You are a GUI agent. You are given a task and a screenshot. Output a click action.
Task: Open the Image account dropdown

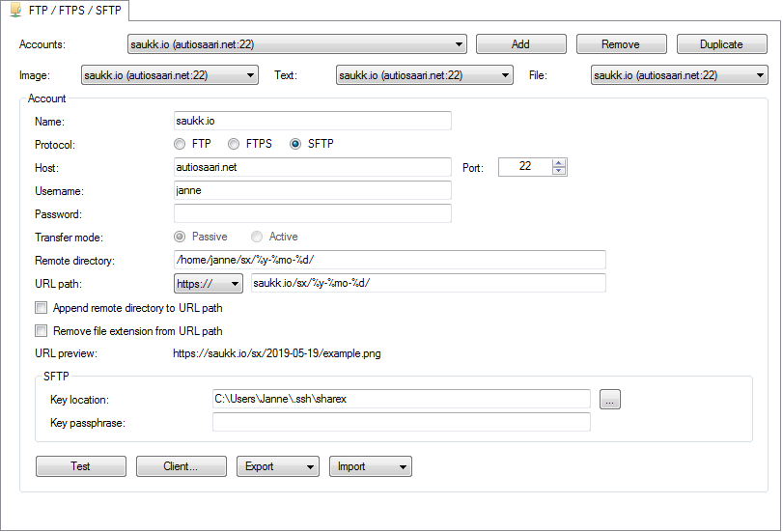click(x=170, y=75)
